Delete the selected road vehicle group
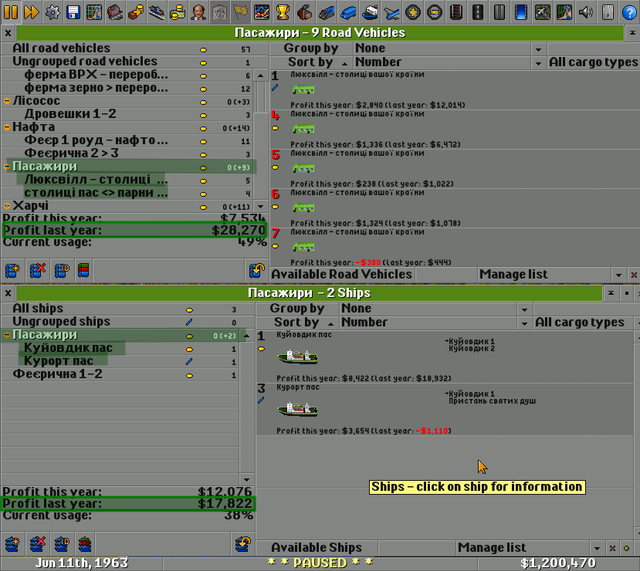The image size is (640, 571). click(37, 270)
